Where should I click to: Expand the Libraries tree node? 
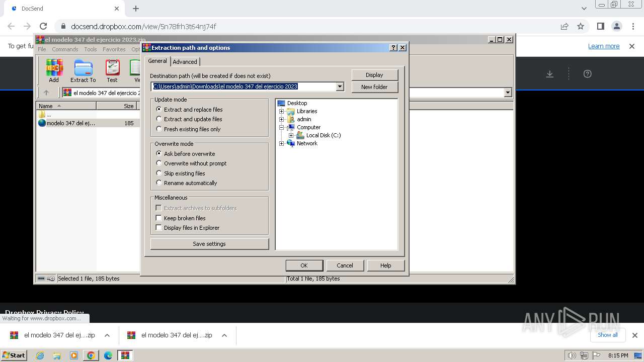click(282, 111)
